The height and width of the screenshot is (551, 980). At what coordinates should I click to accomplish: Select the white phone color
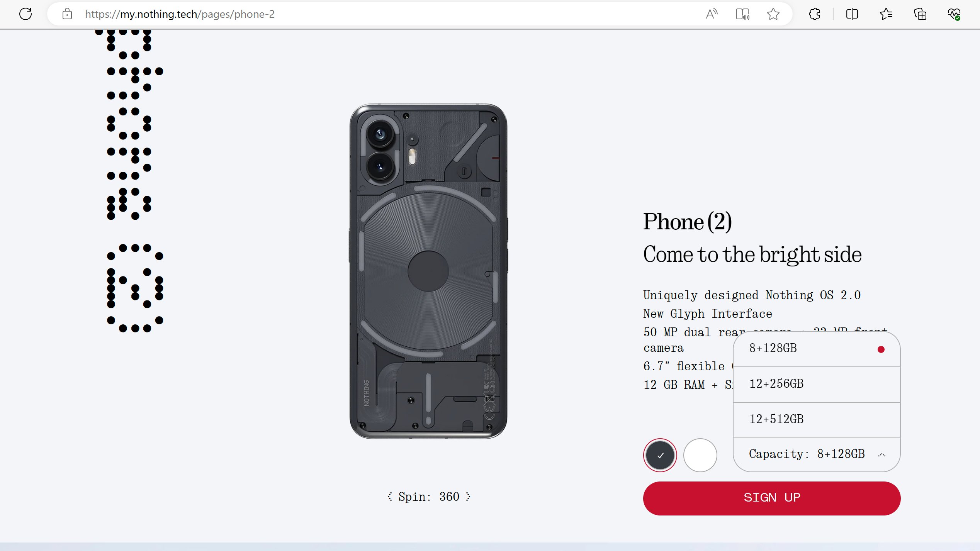coord(700,455)
